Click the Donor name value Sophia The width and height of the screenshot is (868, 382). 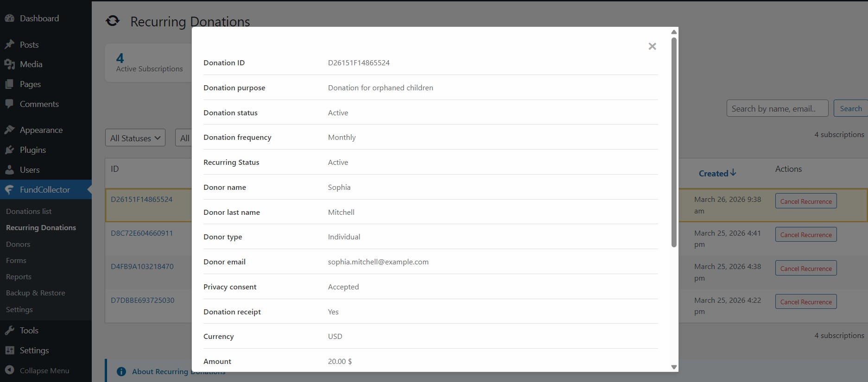click(339, 188)
